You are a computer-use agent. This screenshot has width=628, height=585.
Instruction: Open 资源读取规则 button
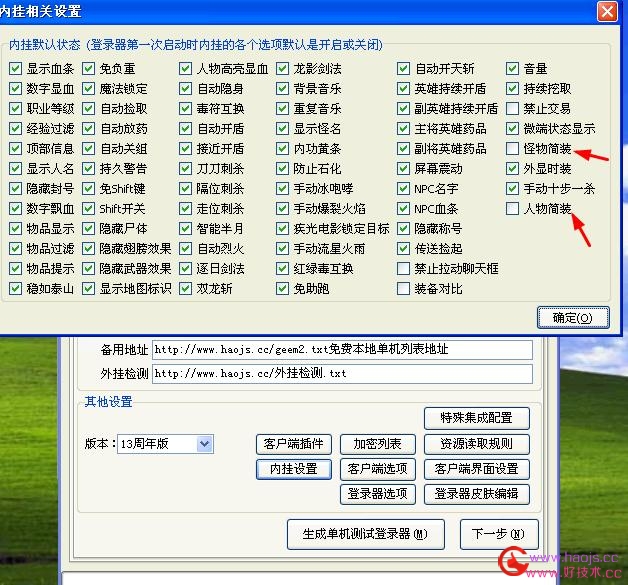point(477,444)
